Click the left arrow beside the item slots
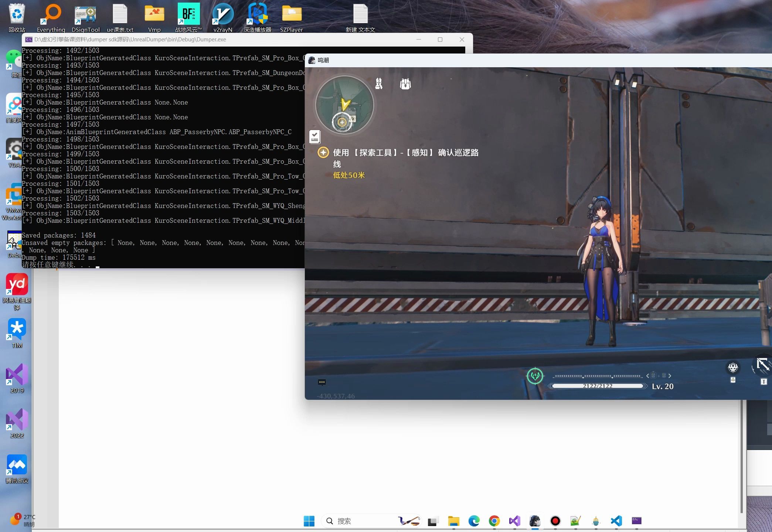This screenshot has width=772, height=532. pyautogui.click(x=647, y=376)
